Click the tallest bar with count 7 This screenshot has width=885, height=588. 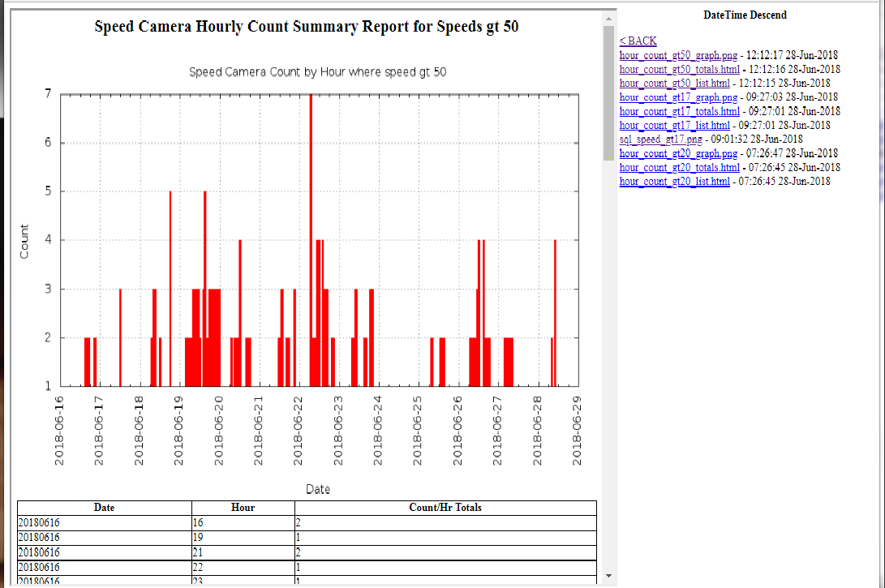[311, 240]
